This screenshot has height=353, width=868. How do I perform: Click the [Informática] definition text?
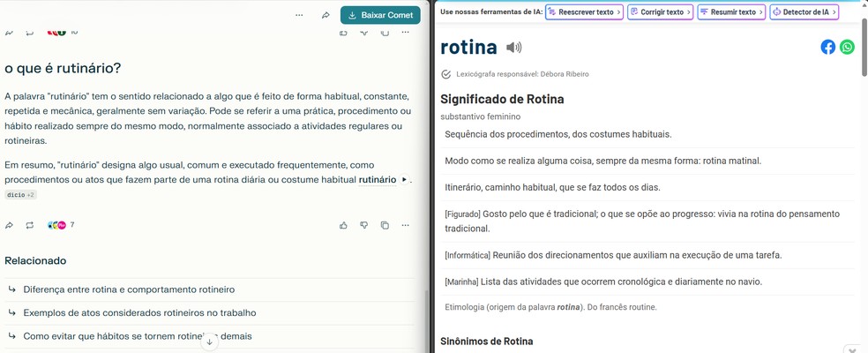coord(613,255)
